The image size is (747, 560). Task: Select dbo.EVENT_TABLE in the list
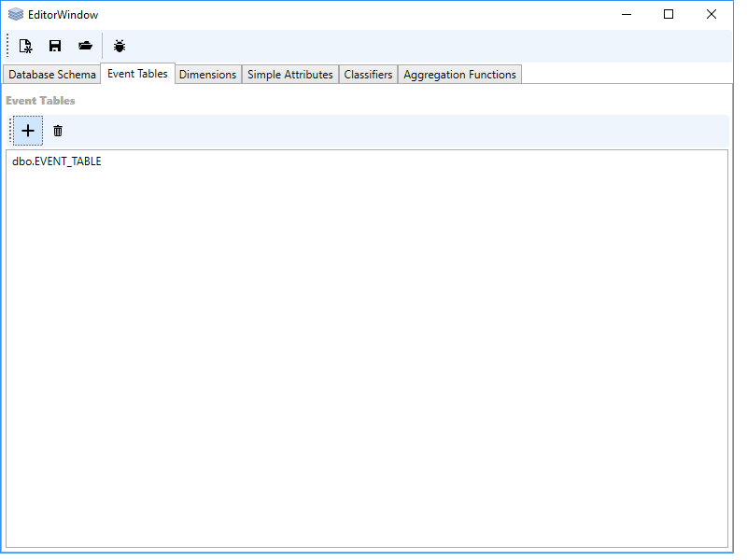point(57,161)
